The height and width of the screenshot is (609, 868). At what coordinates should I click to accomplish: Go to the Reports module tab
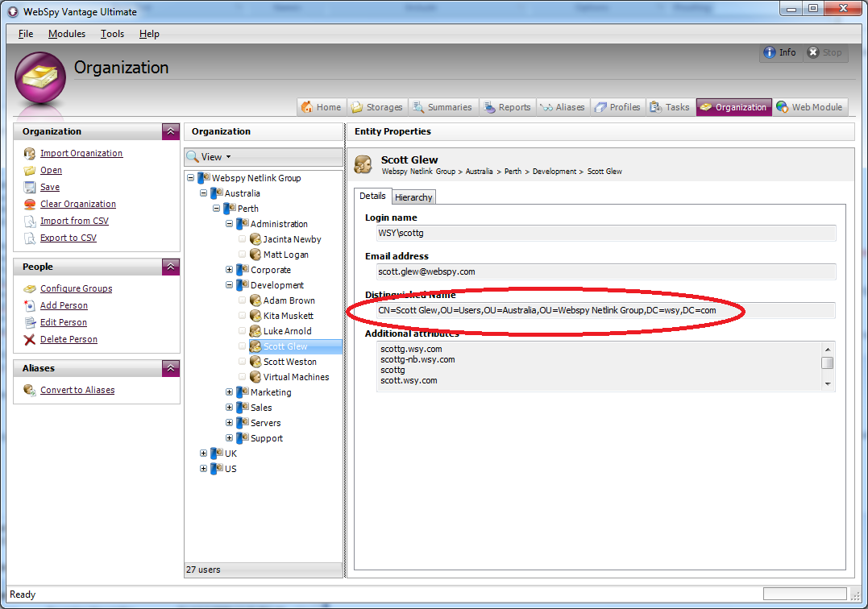click(x=508, y=107)
